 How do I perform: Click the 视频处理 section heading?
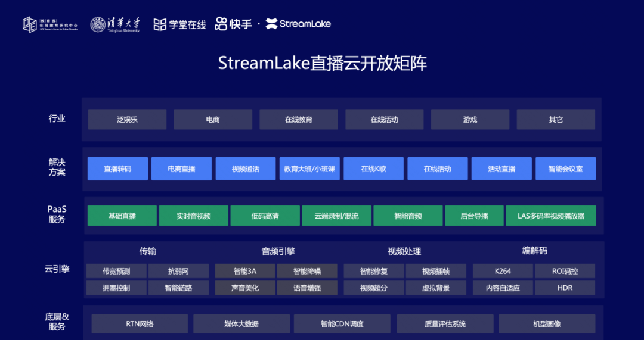coord(404,251)
